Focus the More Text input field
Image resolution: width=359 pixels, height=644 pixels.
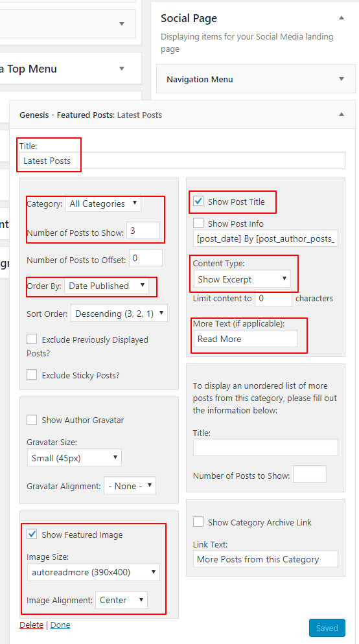click(x=245, y=339)
